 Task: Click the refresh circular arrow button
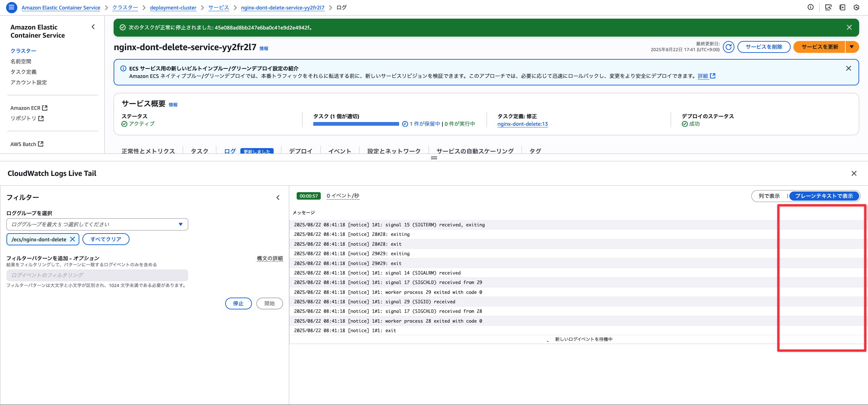728,47
